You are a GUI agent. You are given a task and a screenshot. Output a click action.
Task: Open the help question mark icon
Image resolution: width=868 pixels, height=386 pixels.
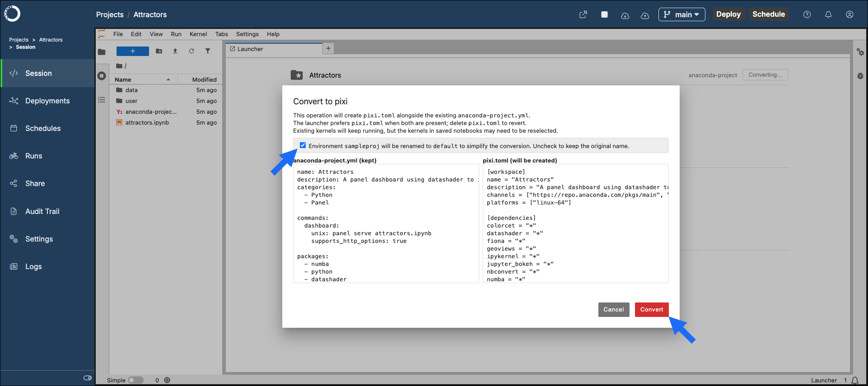807,14
